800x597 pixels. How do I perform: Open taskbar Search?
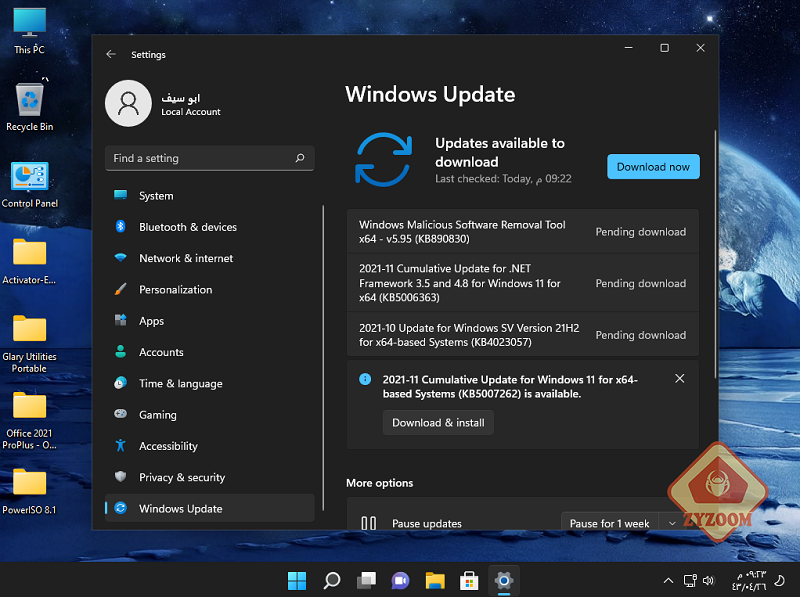pyautogui.click(x=332, y=580)
